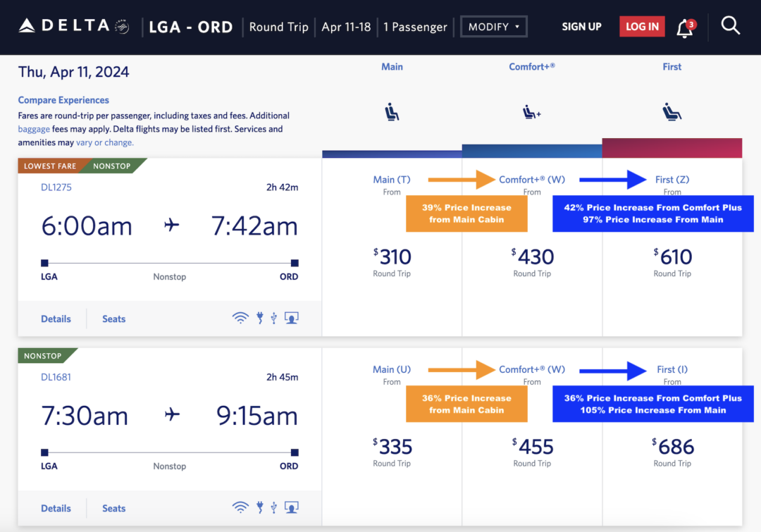Select the Wi-Fi amenity icon for flight DL1275
The height and width of the screenshot is (532, 761).
point(240,318)
